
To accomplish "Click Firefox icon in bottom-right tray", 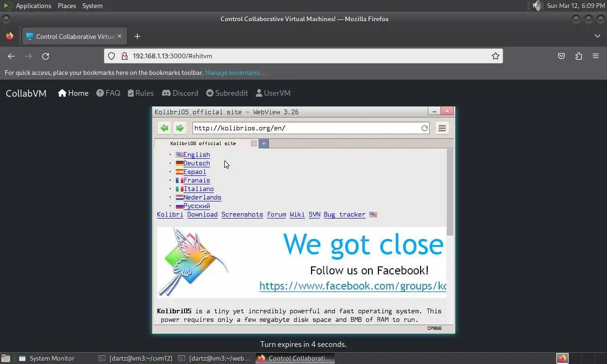I will click(562, 358).
